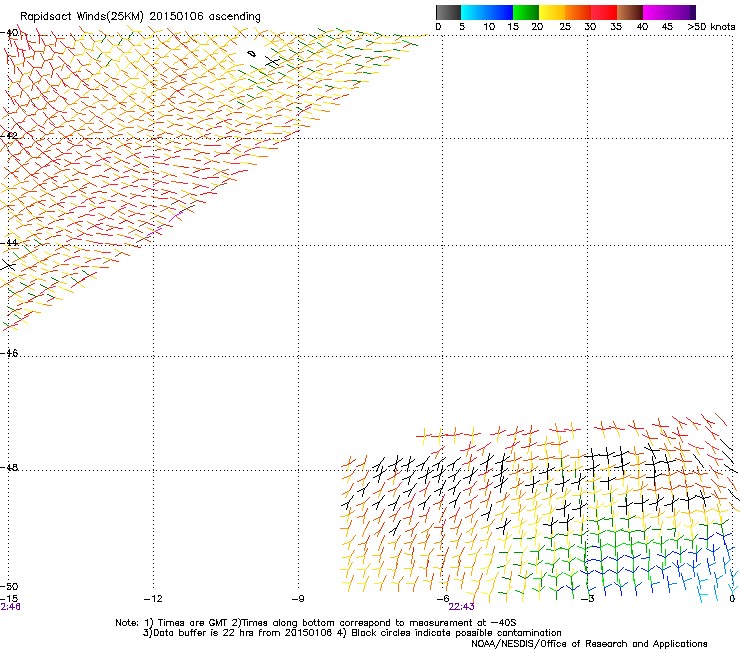Click the title 'Rapidscat Winds(25KM) 20150106 ascending'
Viewport: 740px width, 650px height.
(140, 17)
